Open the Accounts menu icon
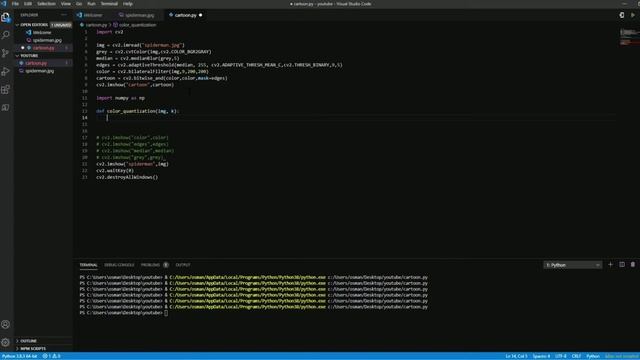The width and height of the screenshot is (640, 360). point(6,324)
